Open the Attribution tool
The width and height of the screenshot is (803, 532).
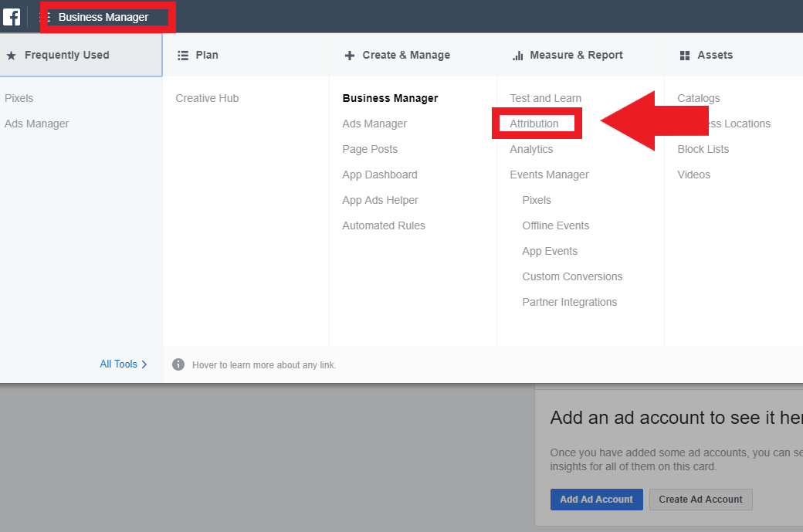point(534,124)
